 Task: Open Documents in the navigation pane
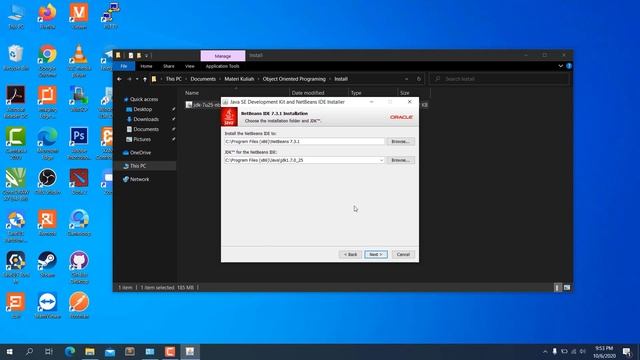coord(146,129)
